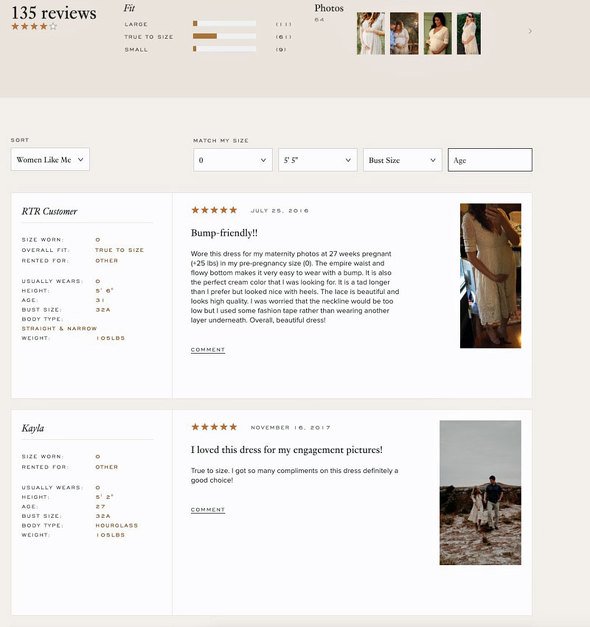Open the second customer photo thumbnail
Viewport: 590px width, 627px height.
click(x=404, y=33)
